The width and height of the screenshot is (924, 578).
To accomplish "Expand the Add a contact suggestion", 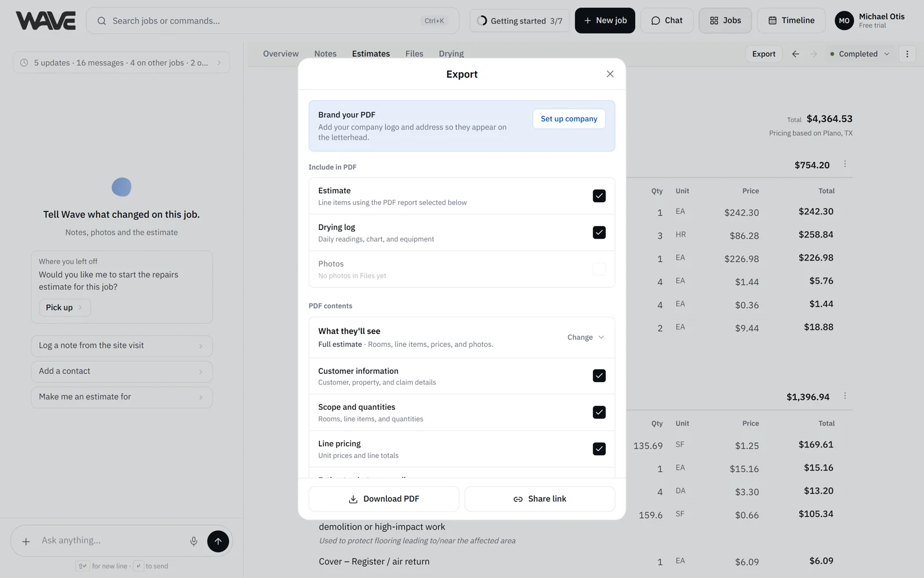I will 122,371.
